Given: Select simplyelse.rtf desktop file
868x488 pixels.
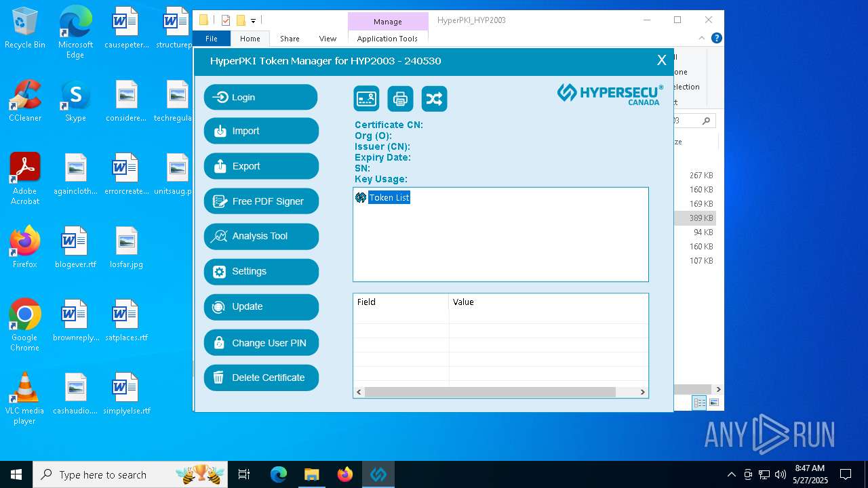Looking at the screenshot, I should click(126, 394).
